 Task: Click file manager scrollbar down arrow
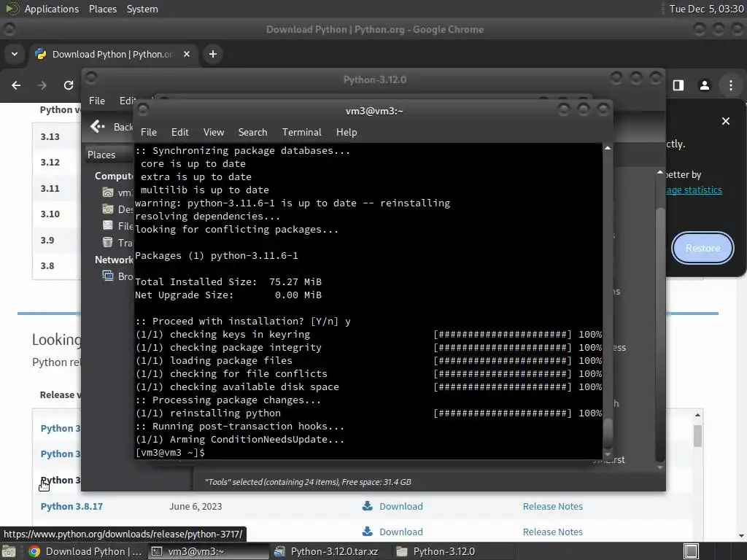659,467
